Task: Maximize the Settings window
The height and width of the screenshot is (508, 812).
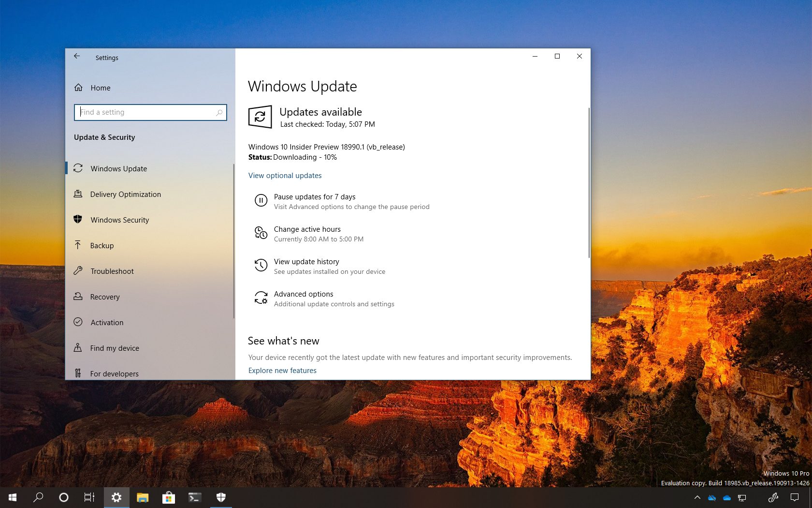Action: (557, 56)
